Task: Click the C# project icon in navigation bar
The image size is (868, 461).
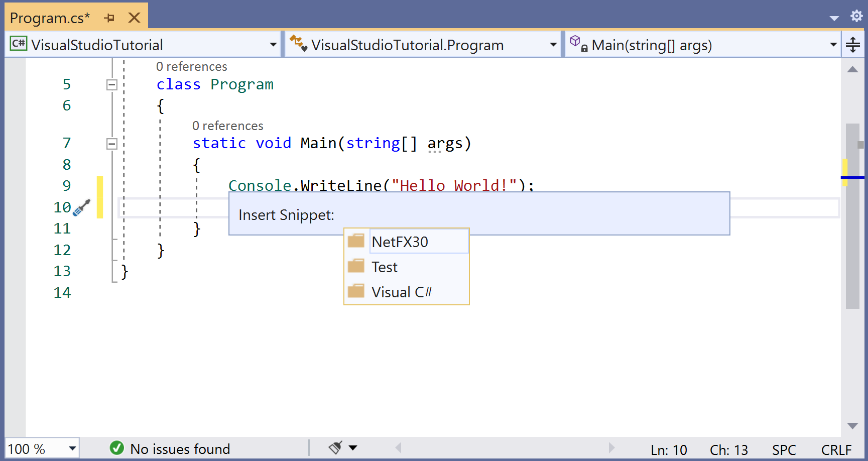Action: (19, 44)
